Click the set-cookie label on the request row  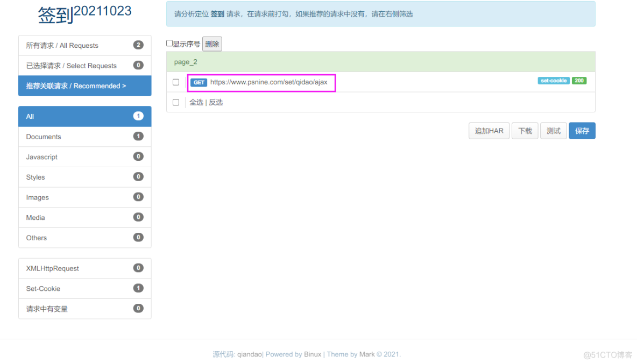tap(553, 80)
